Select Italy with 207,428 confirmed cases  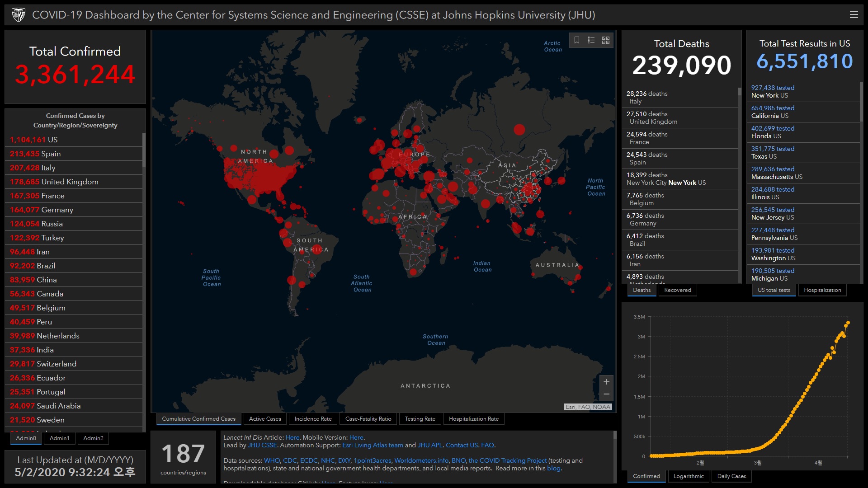[74, 168]
